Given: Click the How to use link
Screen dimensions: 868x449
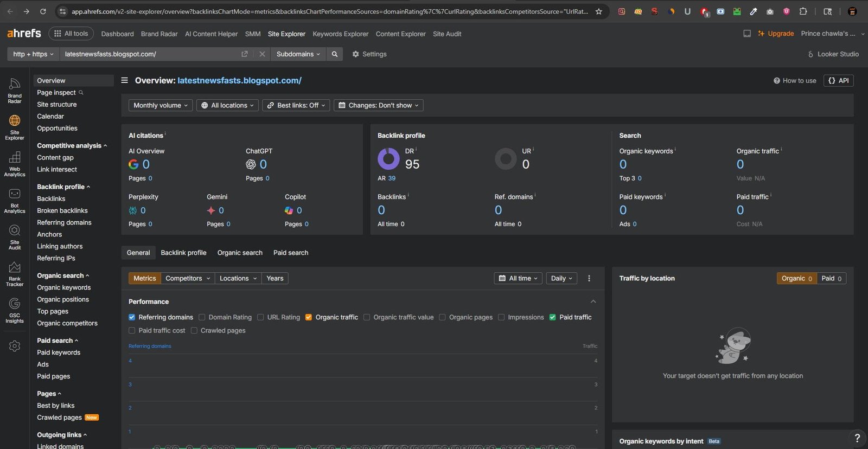Looking at the screenshot, I should point(795,80).
